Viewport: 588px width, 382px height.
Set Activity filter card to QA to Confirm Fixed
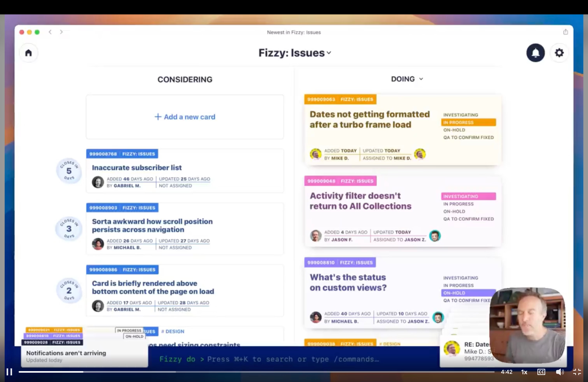tap(468, 219)
